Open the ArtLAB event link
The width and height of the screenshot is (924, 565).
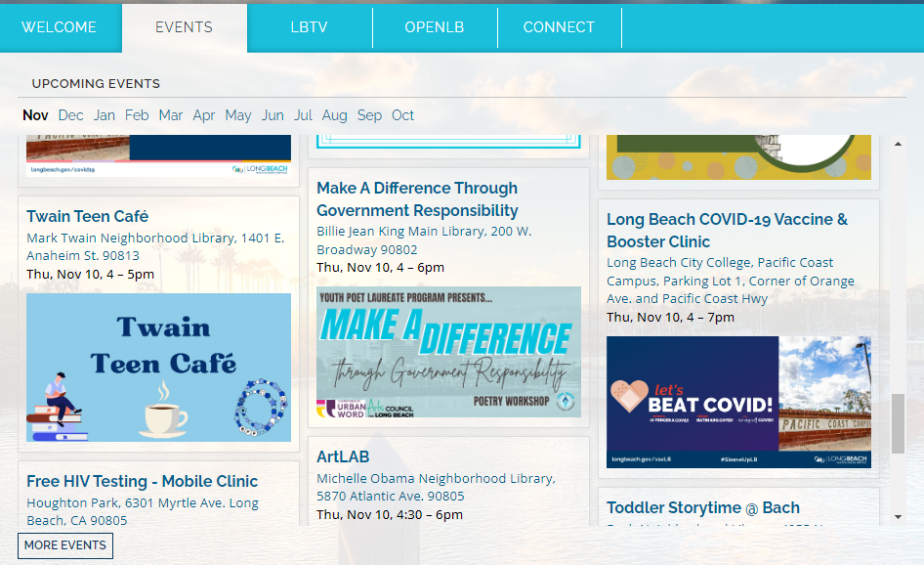pyautogui.click(x=343, y=456)
